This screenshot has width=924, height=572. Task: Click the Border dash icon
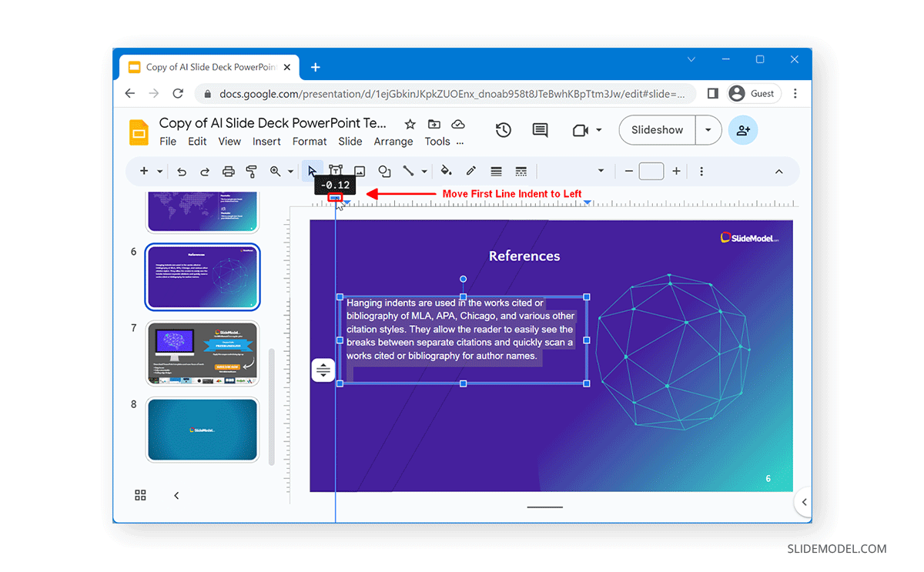pos(521,172)
